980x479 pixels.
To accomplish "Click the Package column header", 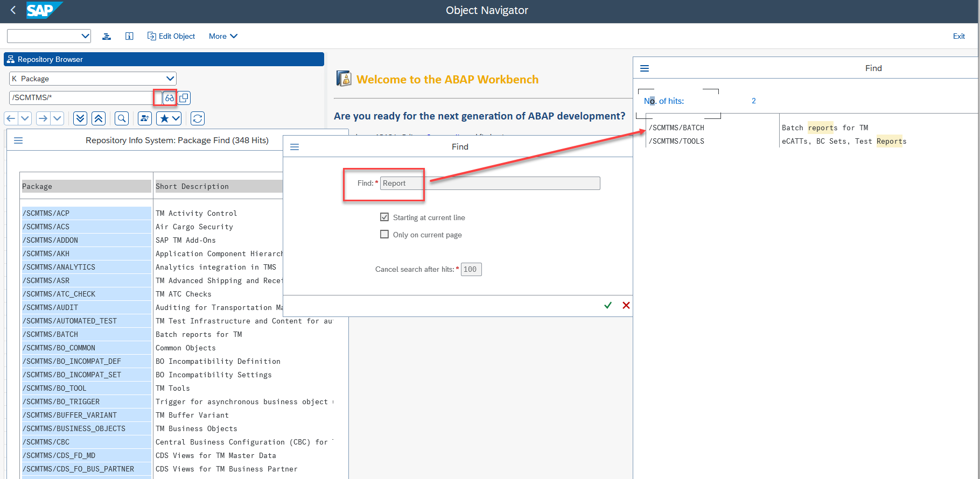I will pos(86,186).
